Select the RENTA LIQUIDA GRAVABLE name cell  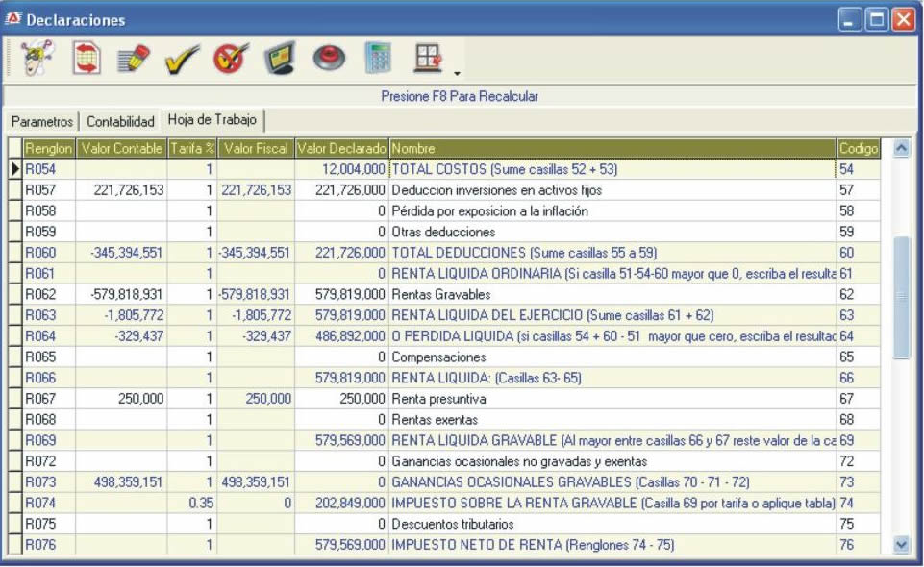point(612,440)
